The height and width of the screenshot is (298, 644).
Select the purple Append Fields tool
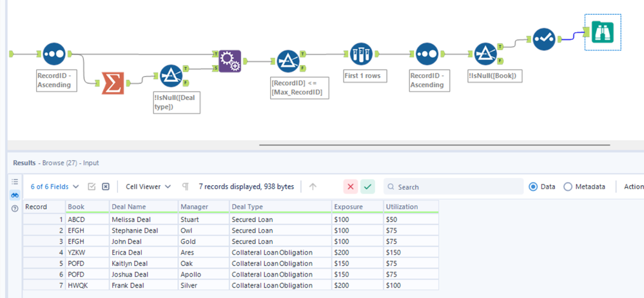(229, 61)
